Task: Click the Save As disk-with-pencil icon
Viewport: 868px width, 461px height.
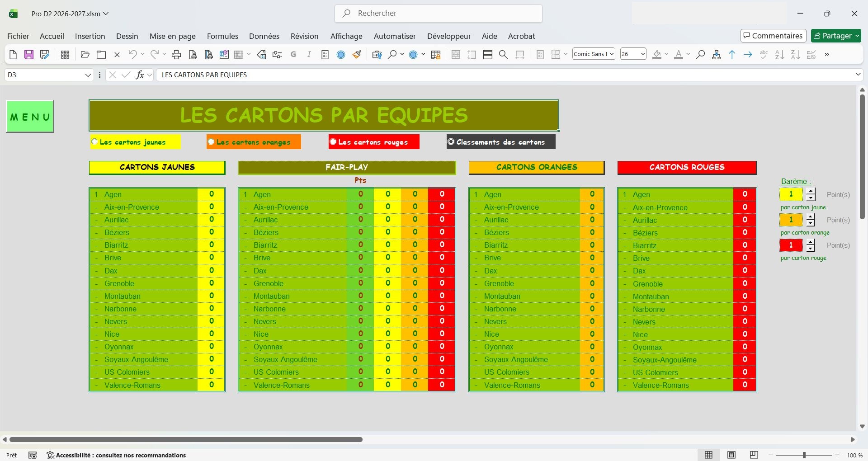Action: (45, 55)
